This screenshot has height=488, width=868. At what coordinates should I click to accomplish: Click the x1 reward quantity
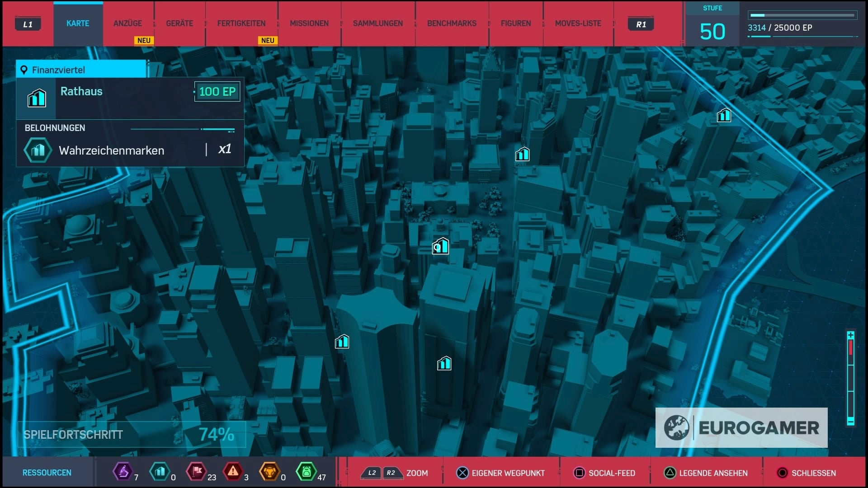click(225, 149)
